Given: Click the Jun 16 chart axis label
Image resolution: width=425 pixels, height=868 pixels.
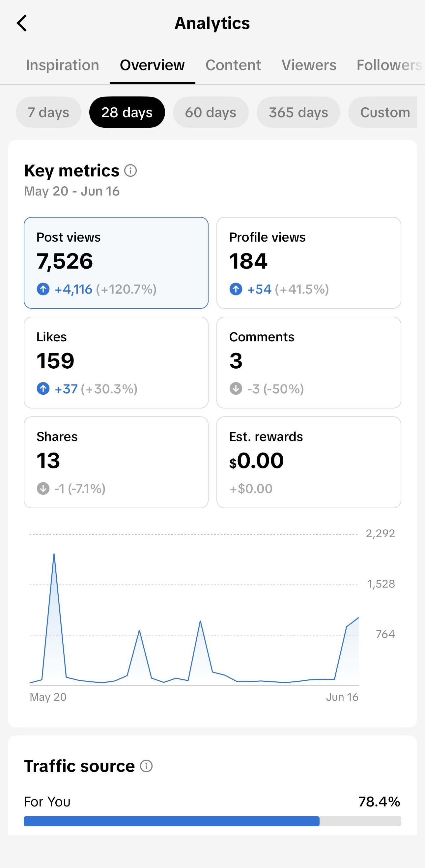Looking at the screenshot, I should (x=342, y=697).
